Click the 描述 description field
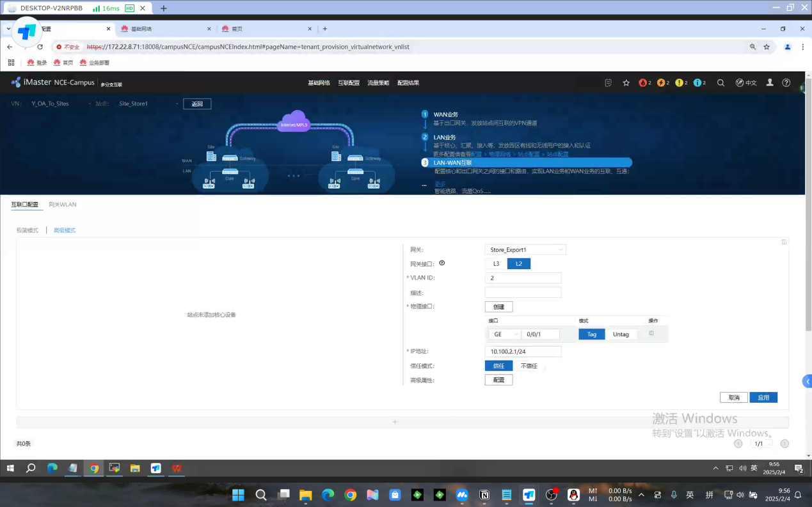This screenshot has width=812, height=507. pos(523,292)
